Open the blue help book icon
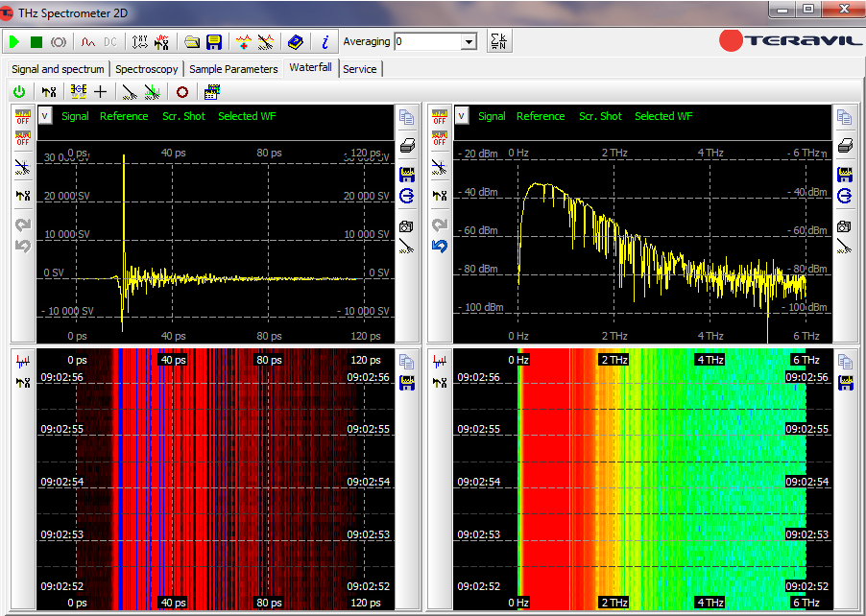 click(296, 42)
